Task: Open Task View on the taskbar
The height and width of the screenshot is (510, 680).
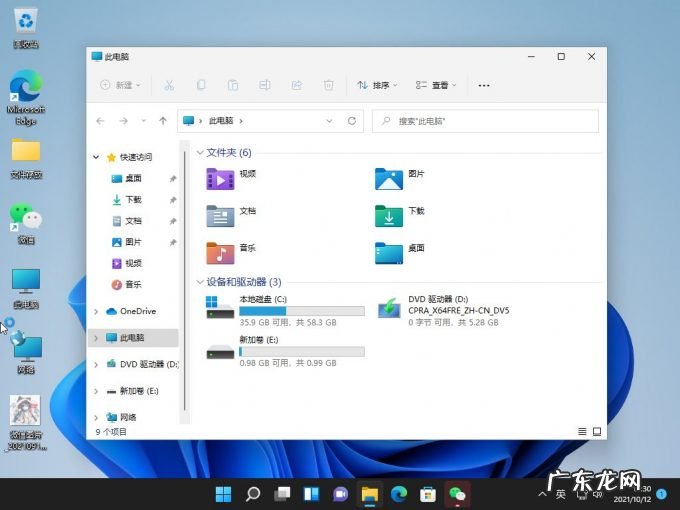Action: click(x=282, y=494)
